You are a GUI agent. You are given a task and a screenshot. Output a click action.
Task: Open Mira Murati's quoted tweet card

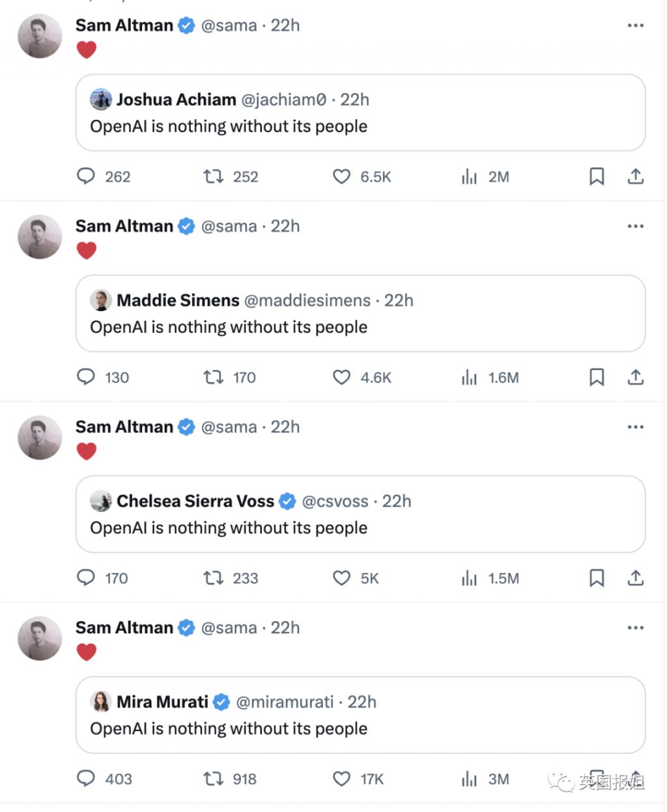click(x=360, y=729)
